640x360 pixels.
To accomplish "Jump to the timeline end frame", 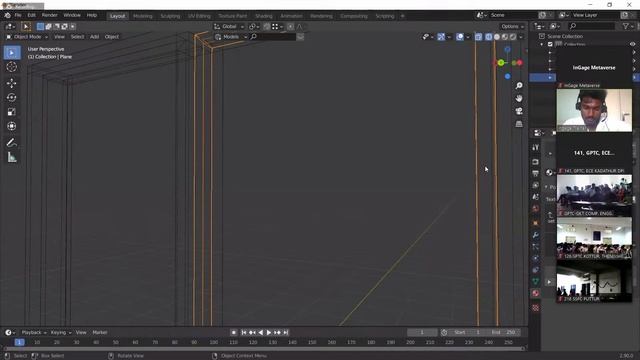I will (x=286, y=333).
